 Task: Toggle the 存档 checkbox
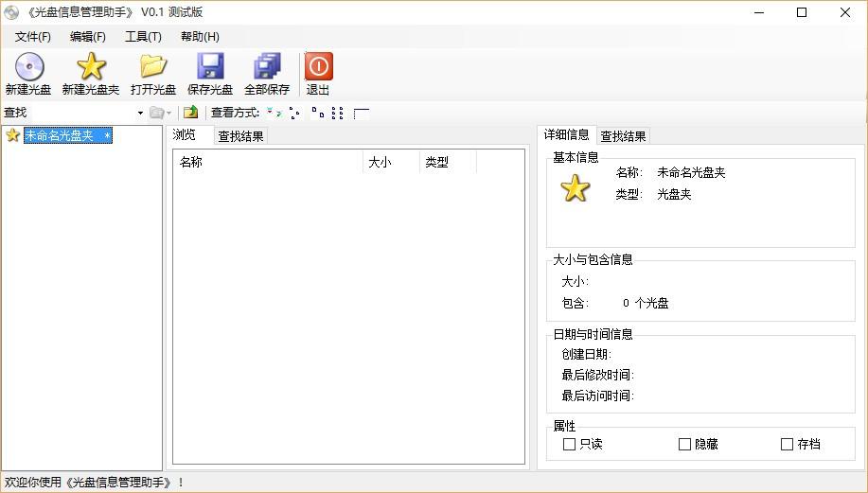[x=787, y=445]
